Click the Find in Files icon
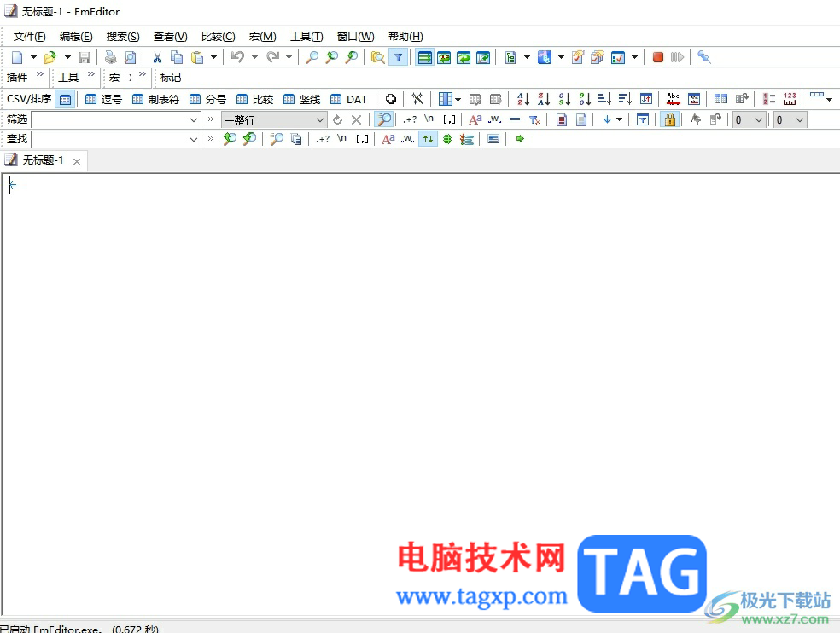The image size is (840, 633). (x=377, y=57)
